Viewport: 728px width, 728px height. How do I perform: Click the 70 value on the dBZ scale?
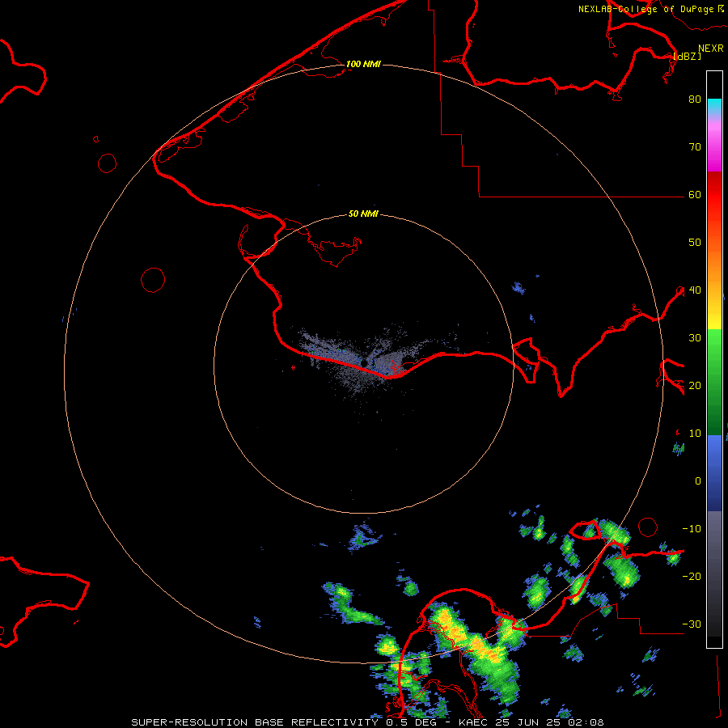tap(695, 146)
